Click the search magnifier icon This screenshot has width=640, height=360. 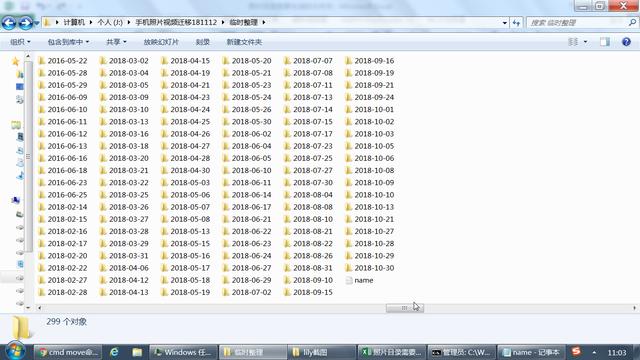pos(632,23)
